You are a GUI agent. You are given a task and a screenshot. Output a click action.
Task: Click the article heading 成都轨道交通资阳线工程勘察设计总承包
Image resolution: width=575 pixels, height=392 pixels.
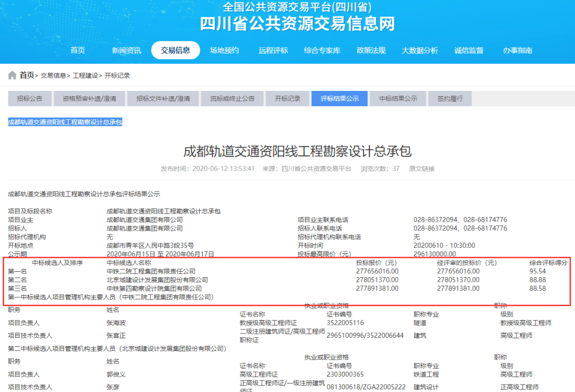tap(298, 151)
